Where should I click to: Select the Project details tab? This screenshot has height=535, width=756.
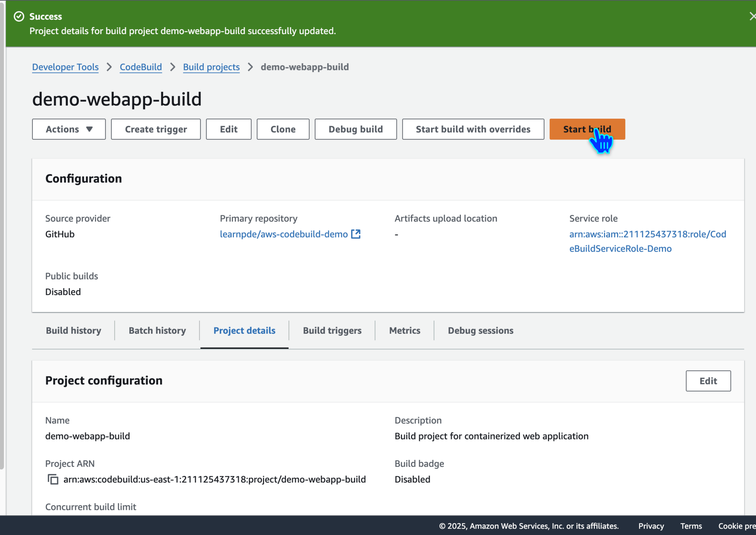point(244,331)
